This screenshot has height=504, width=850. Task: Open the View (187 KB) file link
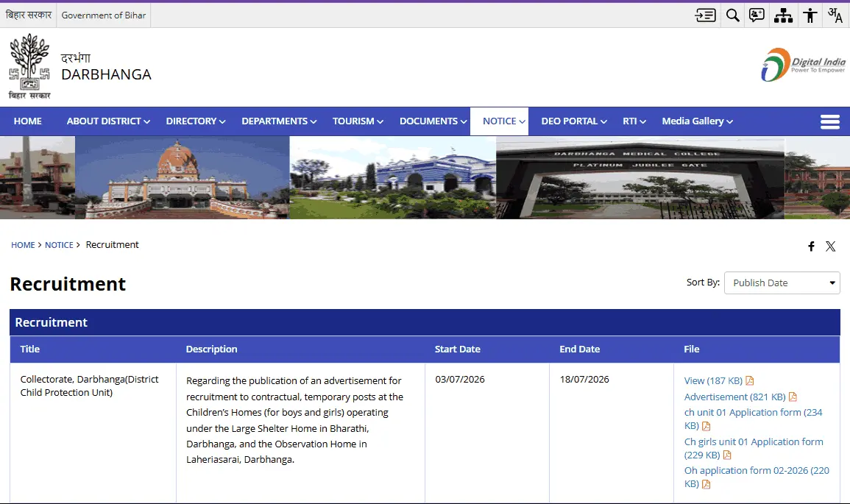point(713,381)
